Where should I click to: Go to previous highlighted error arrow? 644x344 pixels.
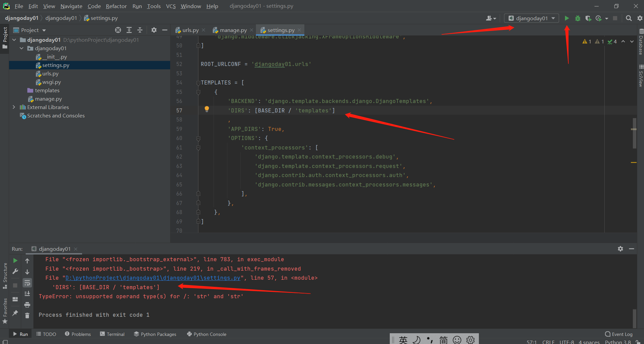pos(623,41)
